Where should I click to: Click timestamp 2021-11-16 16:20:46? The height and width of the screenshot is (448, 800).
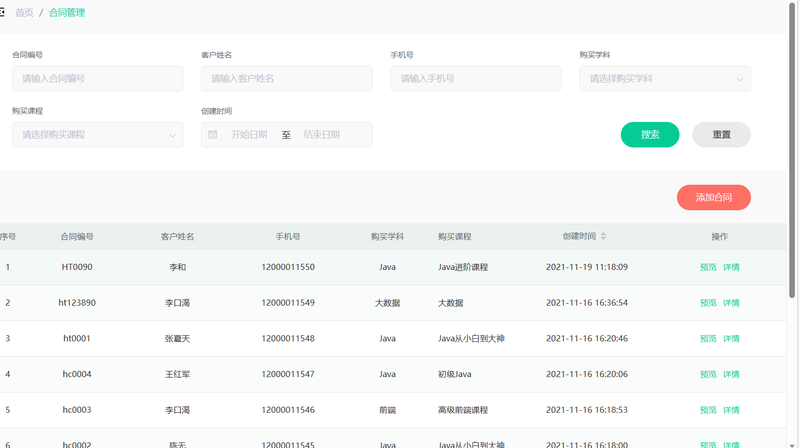click(587, 338)
